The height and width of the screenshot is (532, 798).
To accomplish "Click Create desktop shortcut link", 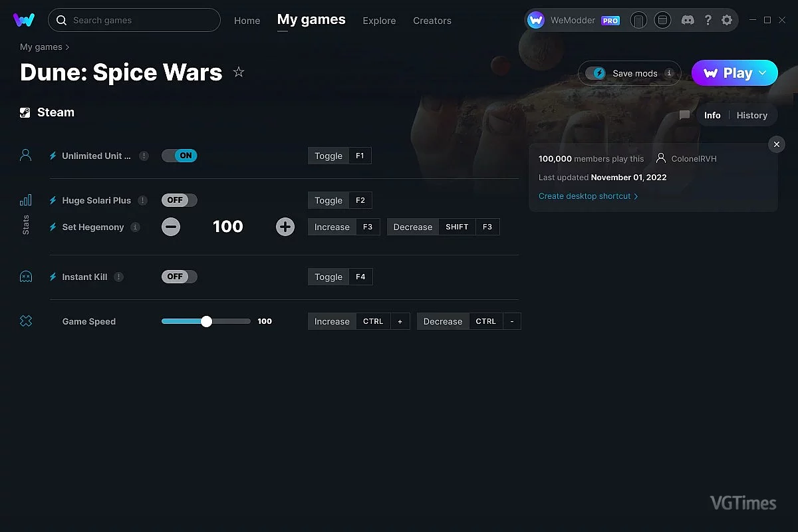I will point(588,196).
